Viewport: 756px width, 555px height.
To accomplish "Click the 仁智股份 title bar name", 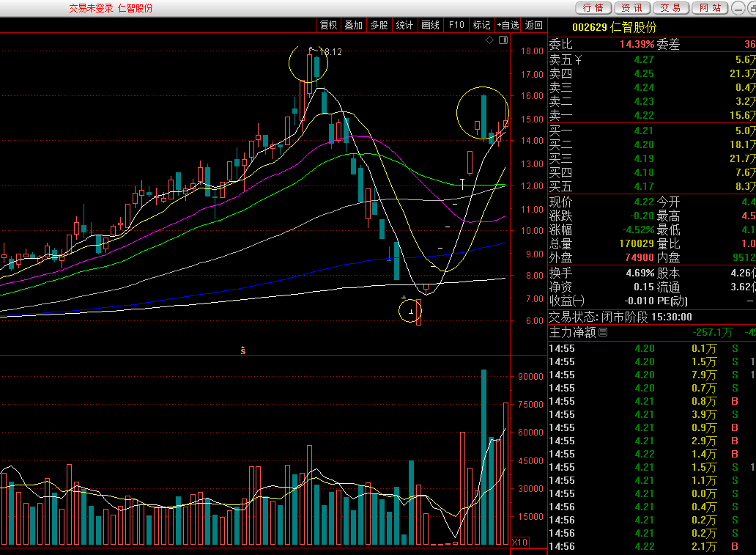I will [136, 8].
